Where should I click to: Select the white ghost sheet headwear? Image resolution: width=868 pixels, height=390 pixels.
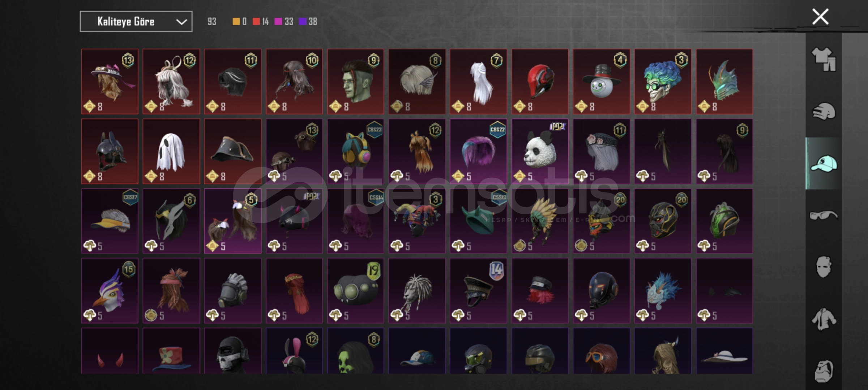tap(171, 152)
